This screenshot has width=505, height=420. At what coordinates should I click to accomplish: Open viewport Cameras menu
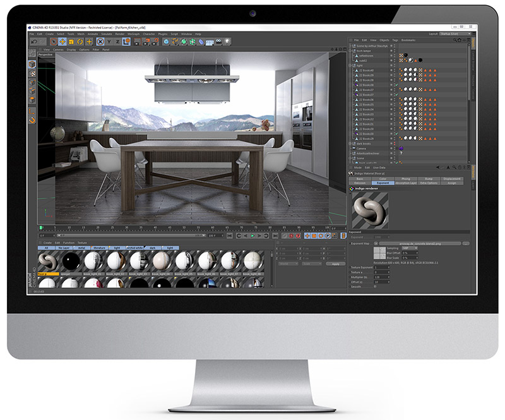(58, 50)
